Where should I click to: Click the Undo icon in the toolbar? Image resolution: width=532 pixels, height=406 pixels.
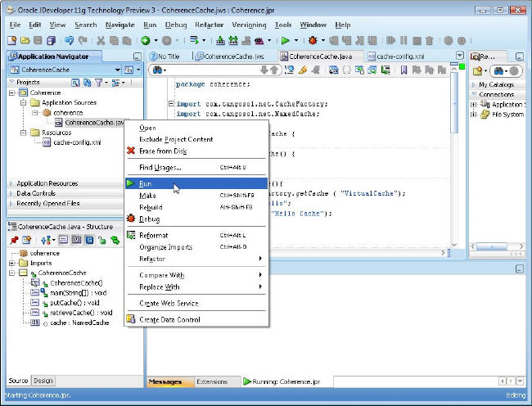(69, 40)
